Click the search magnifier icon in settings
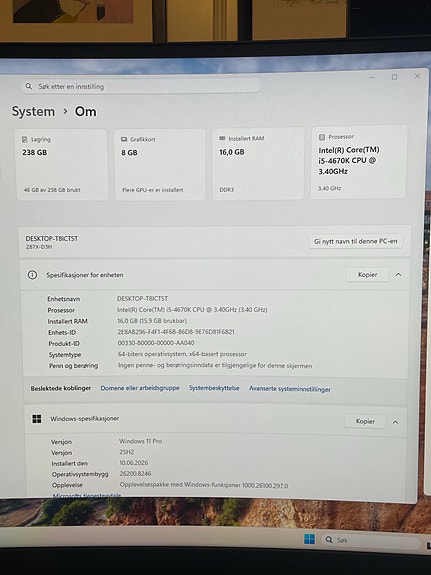Image resolution: width=431 pixels, height=575 pixels. (29, 86)
